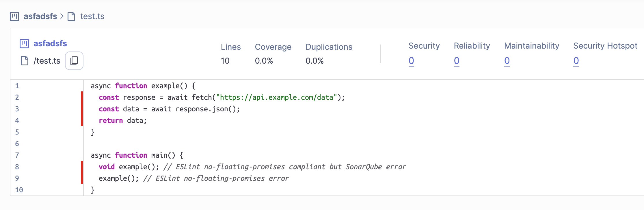This screenshot has width=644, height=210.
Task: Open the Maintainability issues count link
Action: [x=507, y=61]
